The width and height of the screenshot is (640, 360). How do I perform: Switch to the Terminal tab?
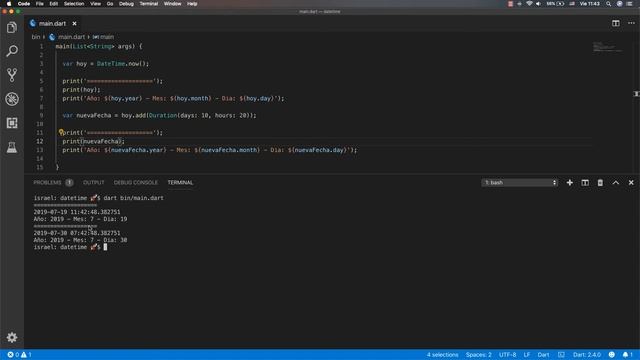click(x=180, y=182)
